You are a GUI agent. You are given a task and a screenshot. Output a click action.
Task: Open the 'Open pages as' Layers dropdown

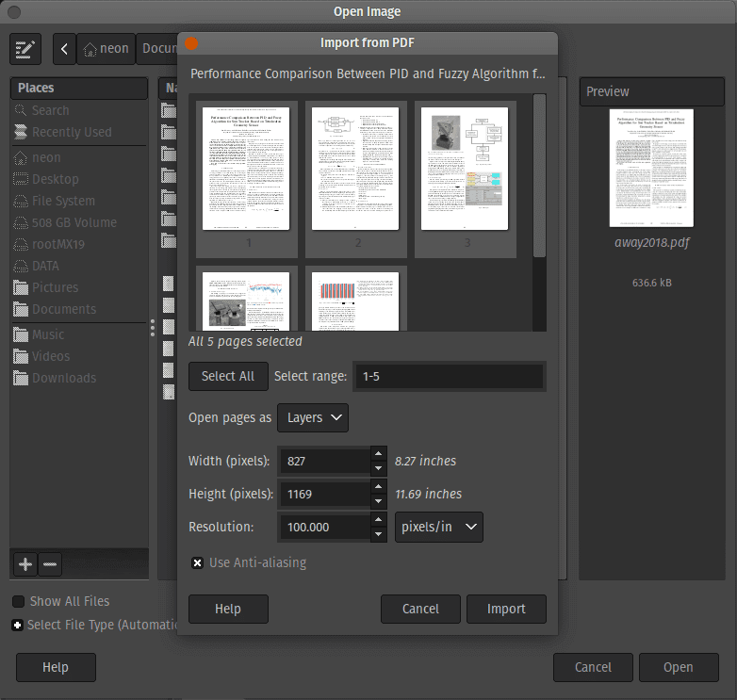[x=313, y=417]
